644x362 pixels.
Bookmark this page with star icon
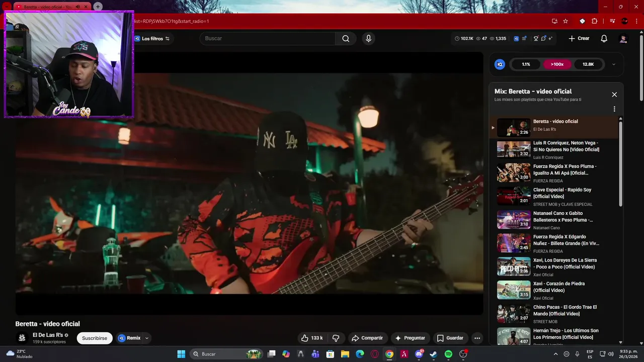(566, 21)
